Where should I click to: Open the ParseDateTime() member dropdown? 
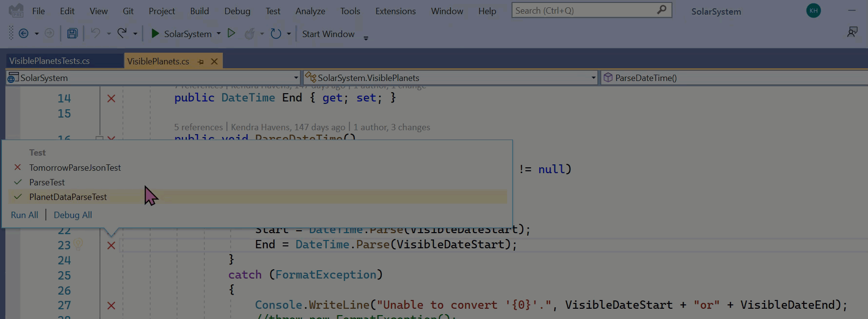click(x=731, y=78)
